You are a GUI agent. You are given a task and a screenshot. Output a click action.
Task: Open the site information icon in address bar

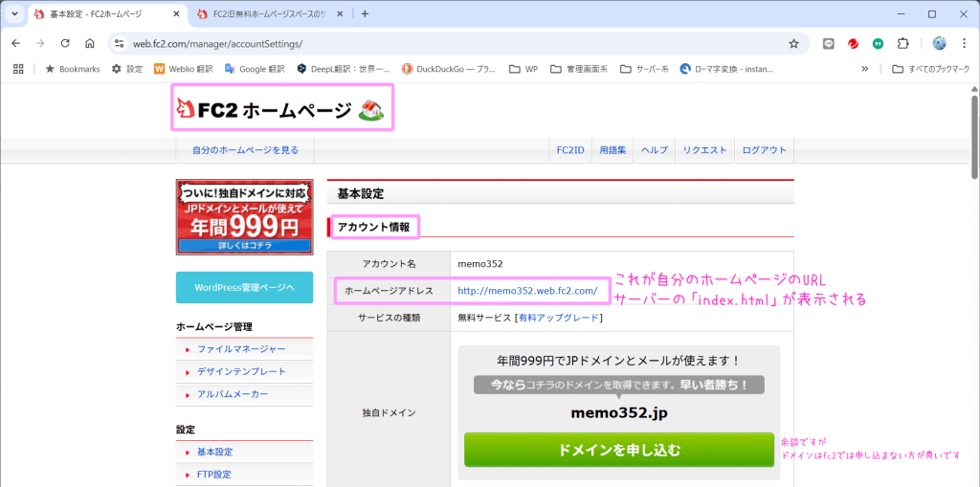(x=120, y=44)
